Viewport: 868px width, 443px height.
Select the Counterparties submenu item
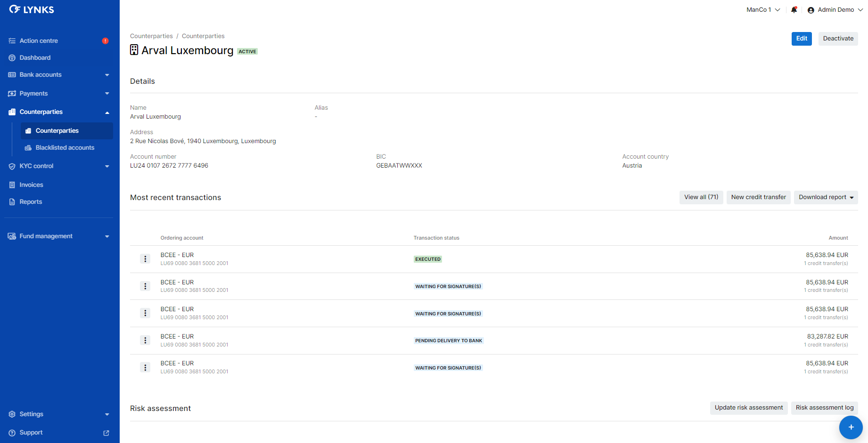pos(66,131)
